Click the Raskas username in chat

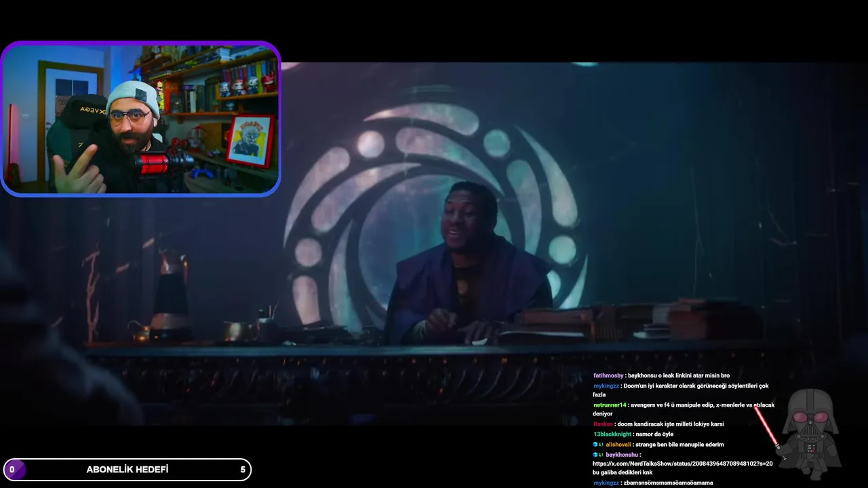click(x=603, y=424)
